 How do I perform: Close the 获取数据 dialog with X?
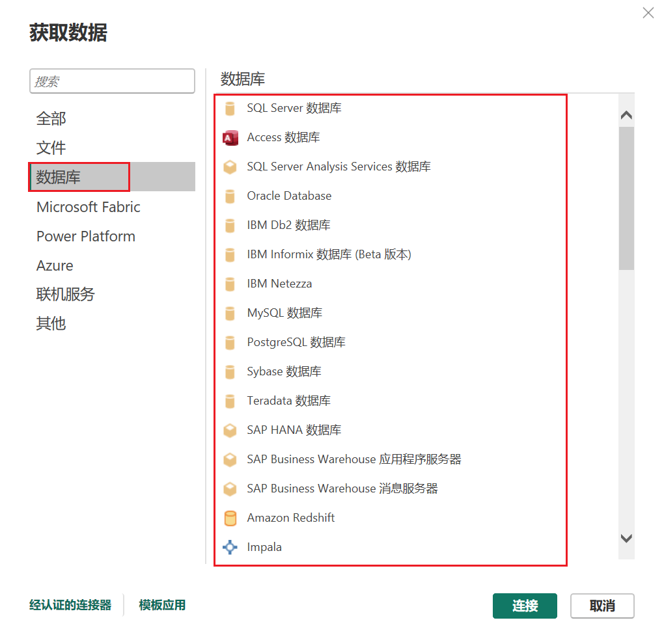(x=648, y=13)
